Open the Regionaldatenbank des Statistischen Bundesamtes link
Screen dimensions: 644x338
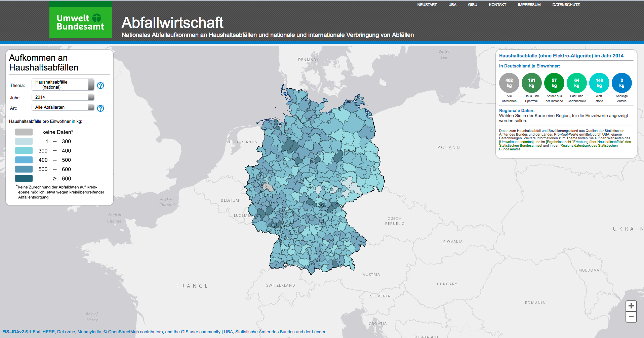(x=588, y=146)
